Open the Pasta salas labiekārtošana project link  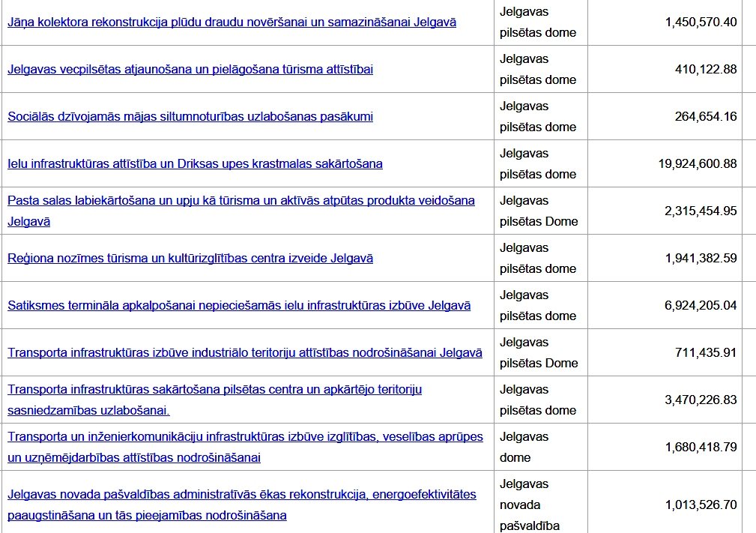[240, 201]
